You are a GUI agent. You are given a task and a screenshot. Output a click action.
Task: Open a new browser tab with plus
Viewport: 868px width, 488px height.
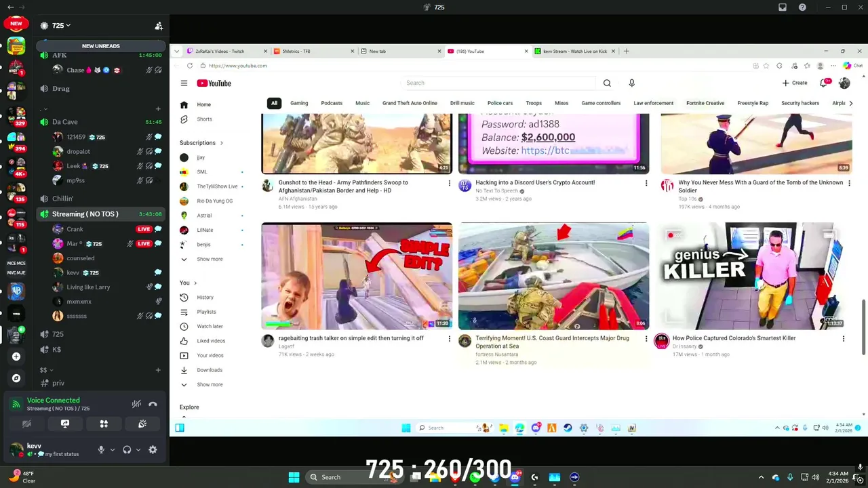(626, 52)
